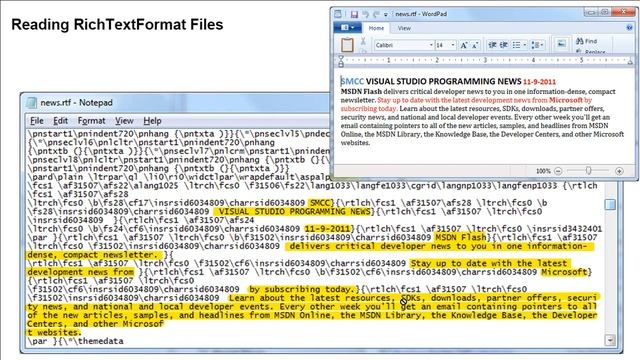Open the Help menu in Notepad
This screenshot has height=360, width=640.
(x=152, y=121)
